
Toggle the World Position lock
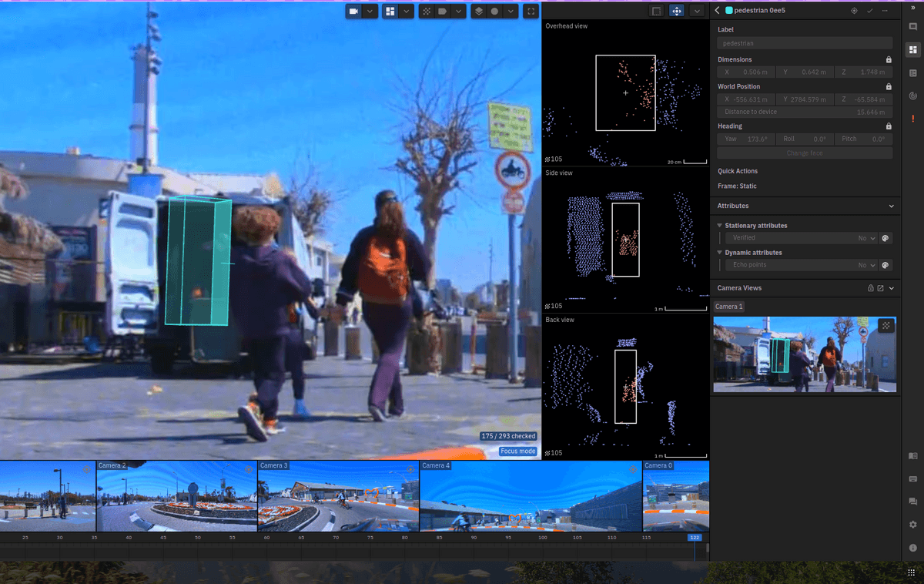pos(889,87)
